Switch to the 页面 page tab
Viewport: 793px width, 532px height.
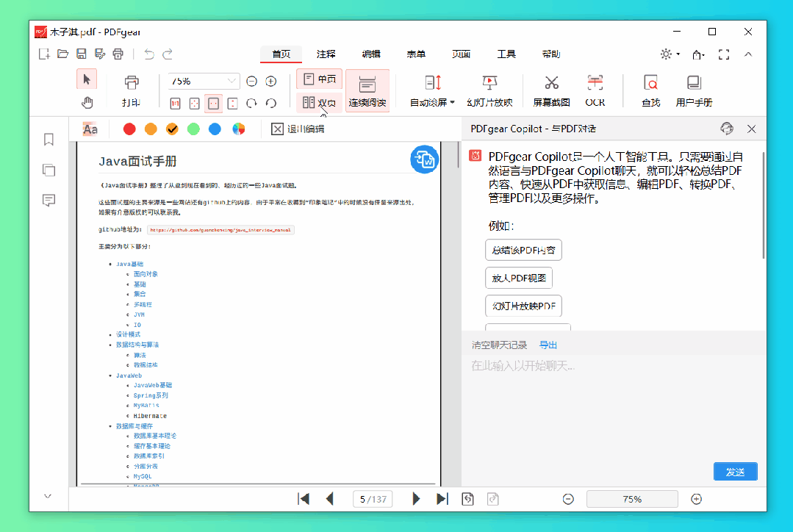(461, 54)
